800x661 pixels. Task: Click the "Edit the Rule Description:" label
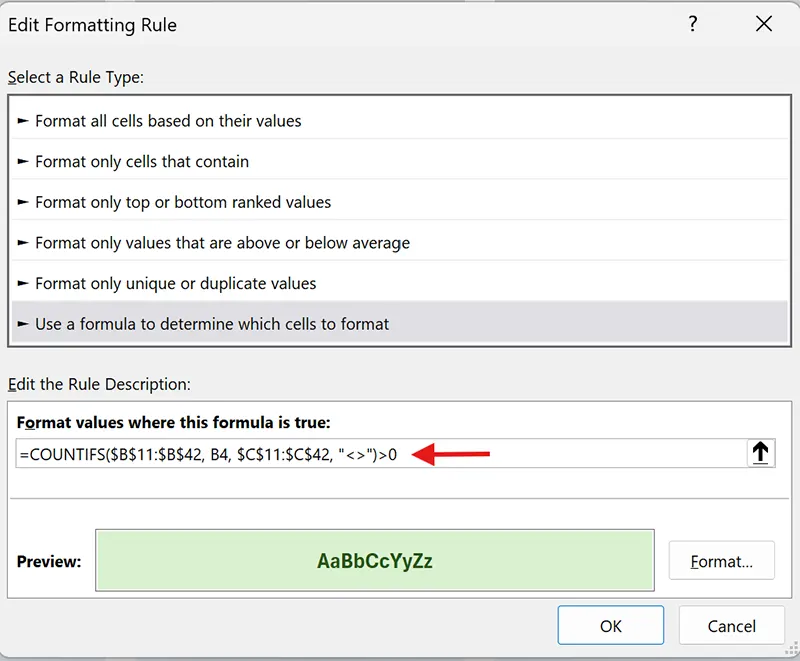[99, 384]
